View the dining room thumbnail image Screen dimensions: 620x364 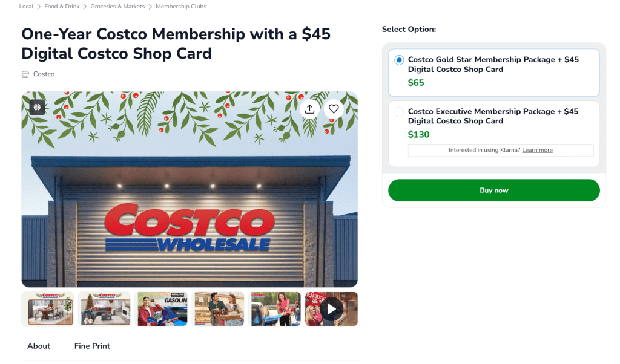click(x=48, y=309)
